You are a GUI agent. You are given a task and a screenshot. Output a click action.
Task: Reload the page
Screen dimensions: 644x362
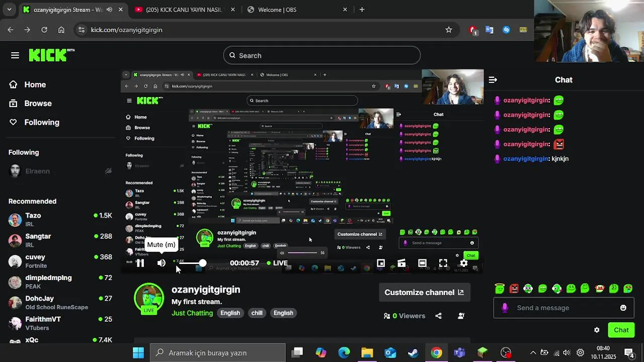click(x=44, y=30)
